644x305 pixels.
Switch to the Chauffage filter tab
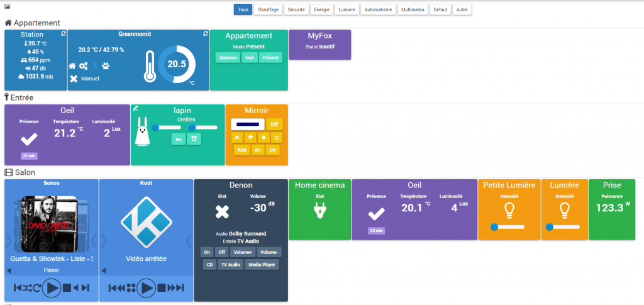click(x=268, y=9)
